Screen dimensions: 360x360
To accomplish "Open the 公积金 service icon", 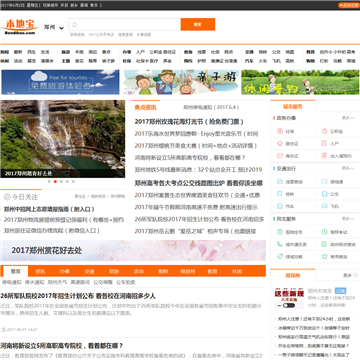I will pyautogui.click(x=324, y=131).
